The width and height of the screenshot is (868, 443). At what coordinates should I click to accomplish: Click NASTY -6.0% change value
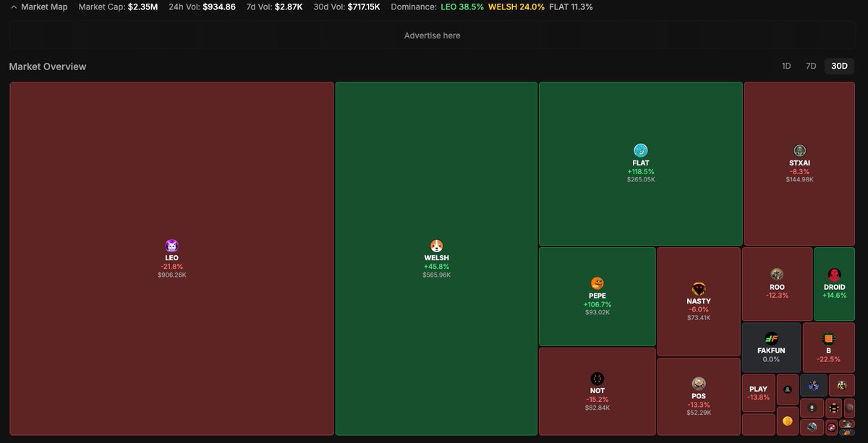pyautogui.click(x=698, y=309)
